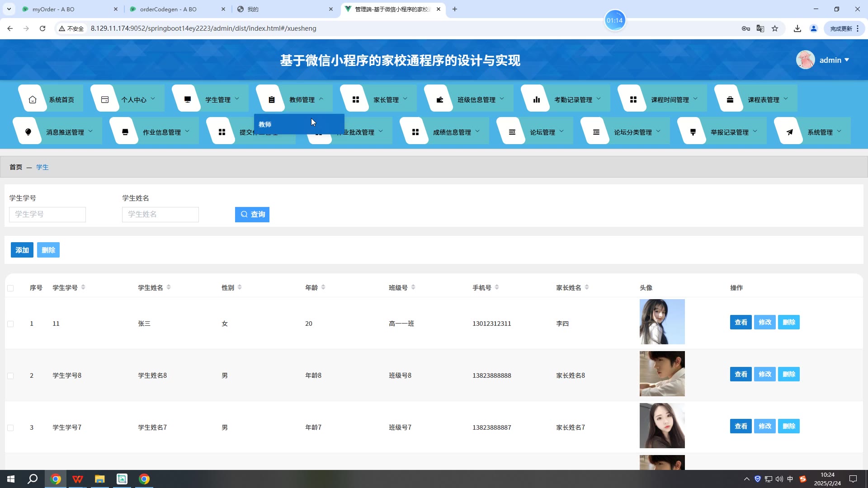
Task: Open the admin user dropdown
Action: (834, 60)
